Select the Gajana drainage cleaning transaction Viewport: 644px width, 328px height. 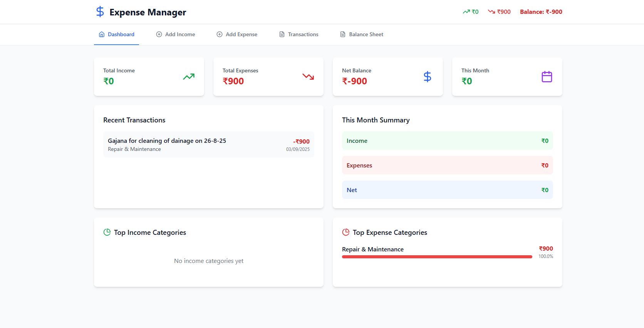click(x=208, y=144)
